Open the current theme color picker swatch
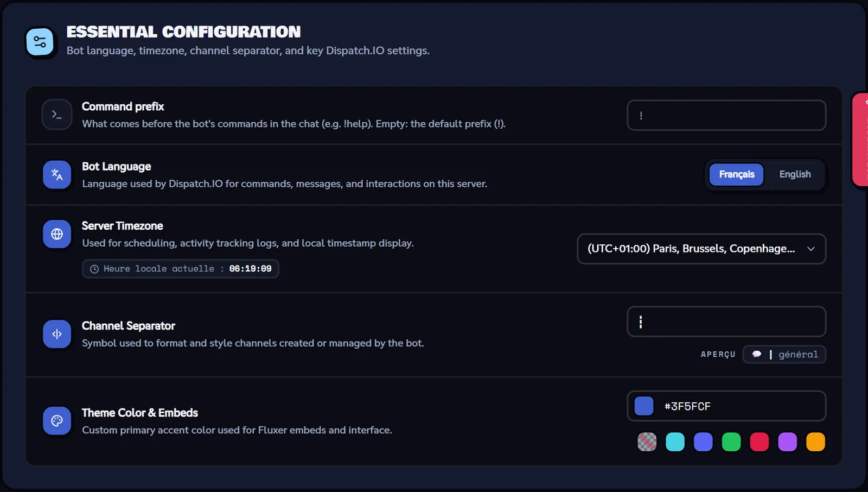 (x=644, y=406)
